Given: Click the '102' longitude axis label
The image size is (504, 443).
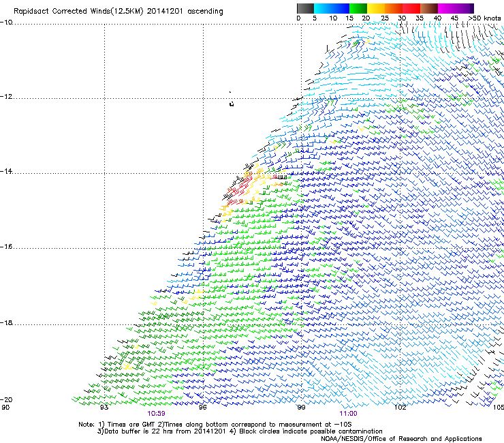Looking at the screenshot, I should click(x=400, y=408).
